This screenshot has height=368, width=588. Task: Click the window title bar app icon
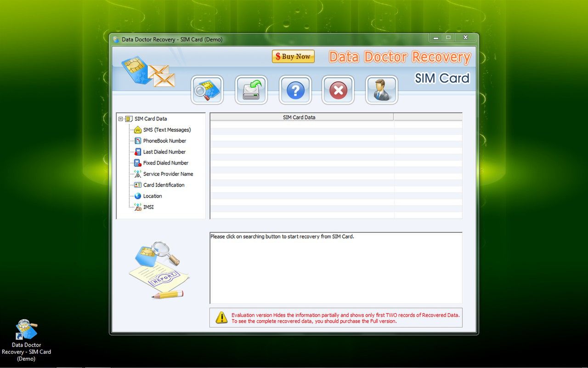116,40
